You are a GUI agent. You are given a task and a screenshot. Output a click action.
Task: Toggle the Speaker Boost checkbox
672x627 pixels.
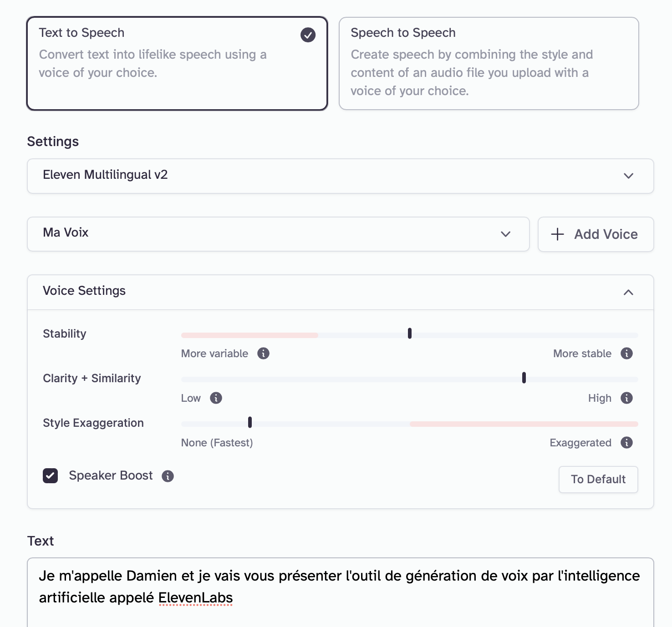click(x=51, y=476)
